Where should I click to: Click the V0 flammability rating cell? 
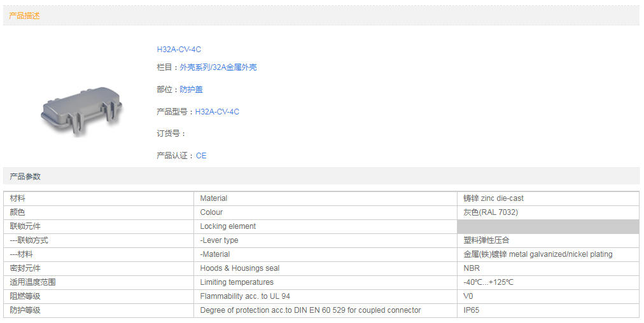(468, 296)
